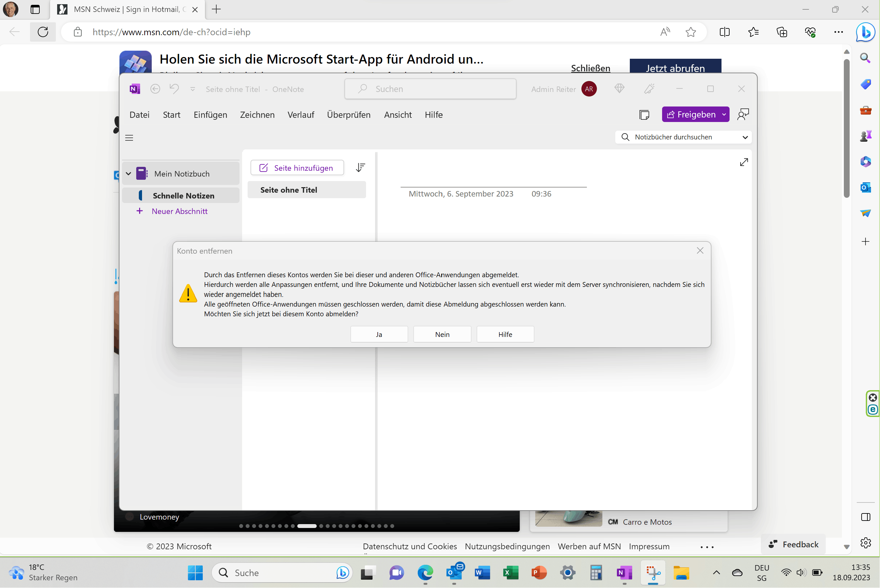Image resolution: width=880 pixels, height=588 pixels.
Task: Click the Bing Copilot sidebar icon
Action: point(866,32)
